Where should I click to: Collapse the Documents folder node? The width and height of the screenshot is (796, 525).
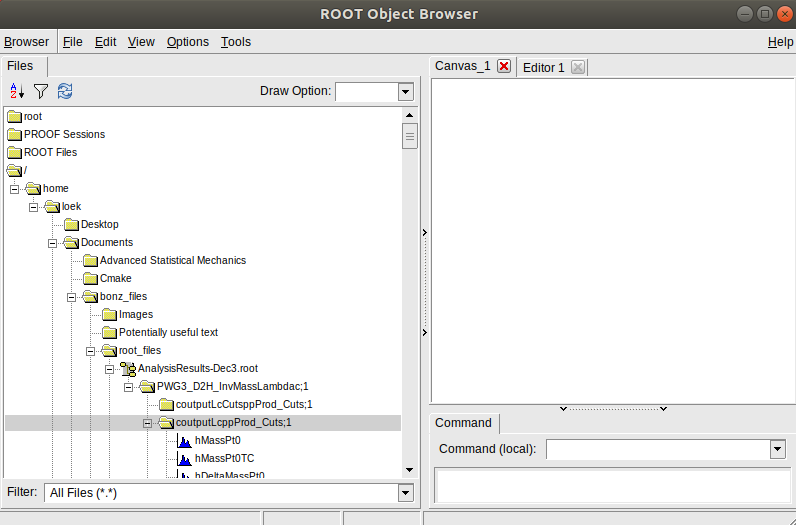coord(53,243)
